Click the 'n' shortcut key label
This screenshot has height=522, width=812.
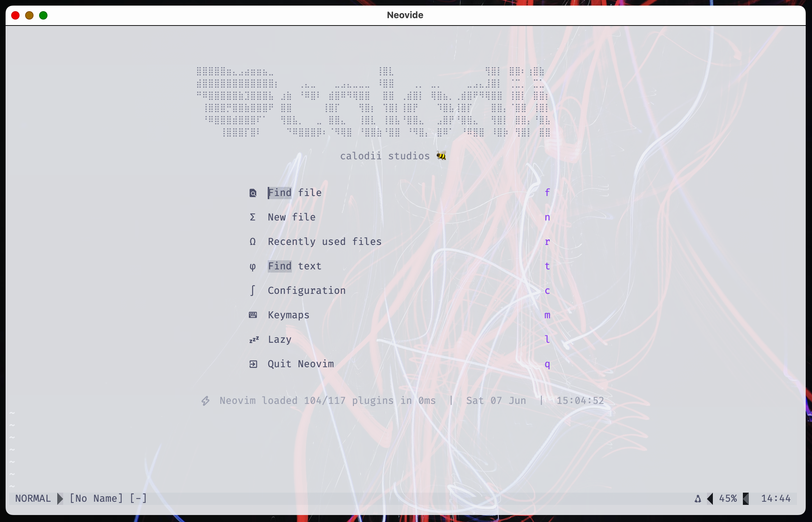click(x=547, y=217)
